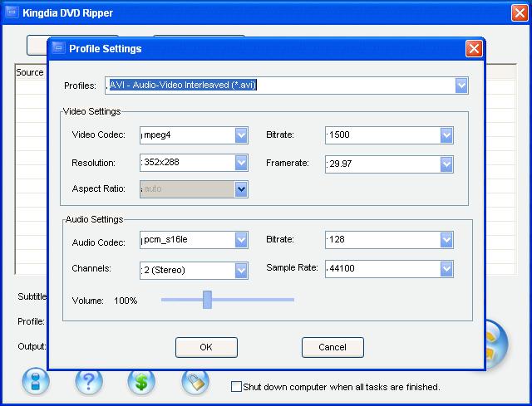The width and height of the screenshot is (532, 406).
Task: Click the Kingdia DVD Ripper title icon
Action: pos(12,12)
